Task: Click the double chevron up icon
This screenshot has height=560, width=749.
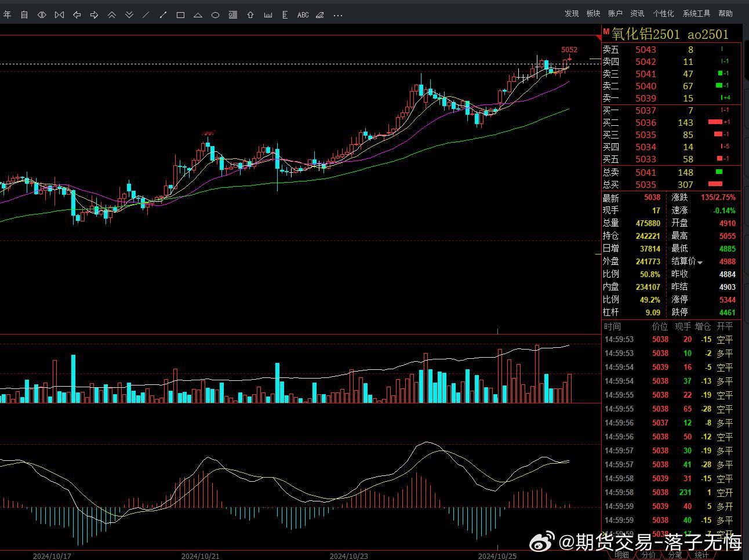Action: coord(111,14)
